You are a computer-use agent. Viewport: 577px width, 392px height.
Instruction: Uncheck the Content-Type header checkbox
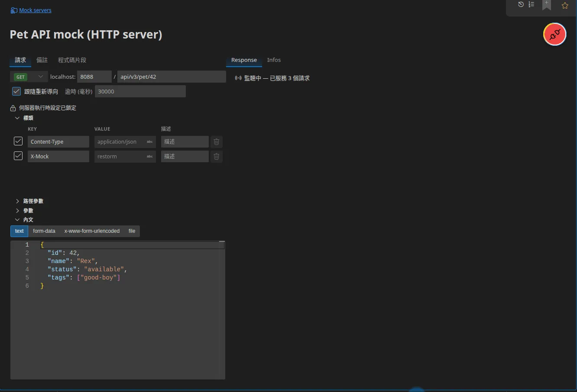click(18, 141)
